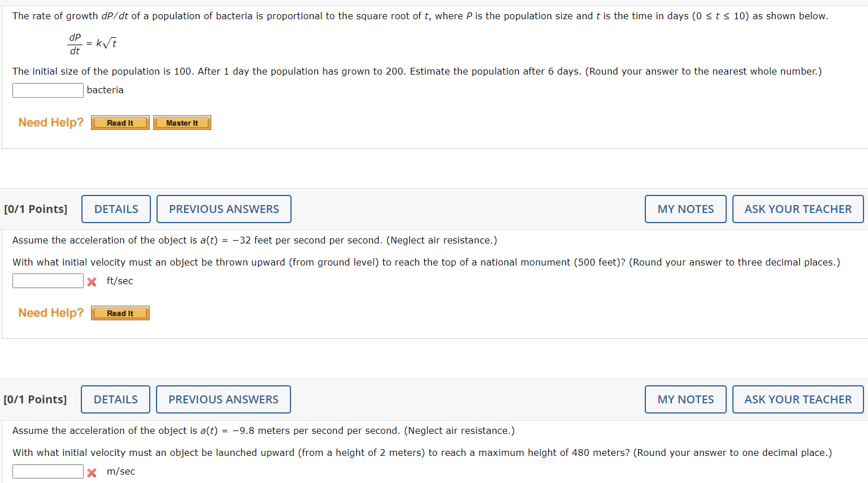Click the Read It help icon for bacteria problem

point(120,123)
